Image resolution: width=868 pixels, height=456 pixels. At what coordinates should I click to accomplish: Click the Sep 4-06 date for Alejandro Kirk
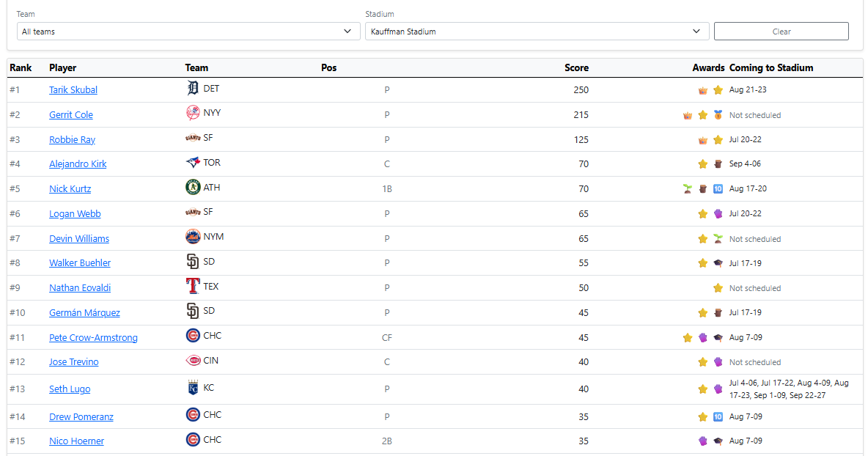tap(745, 163)
